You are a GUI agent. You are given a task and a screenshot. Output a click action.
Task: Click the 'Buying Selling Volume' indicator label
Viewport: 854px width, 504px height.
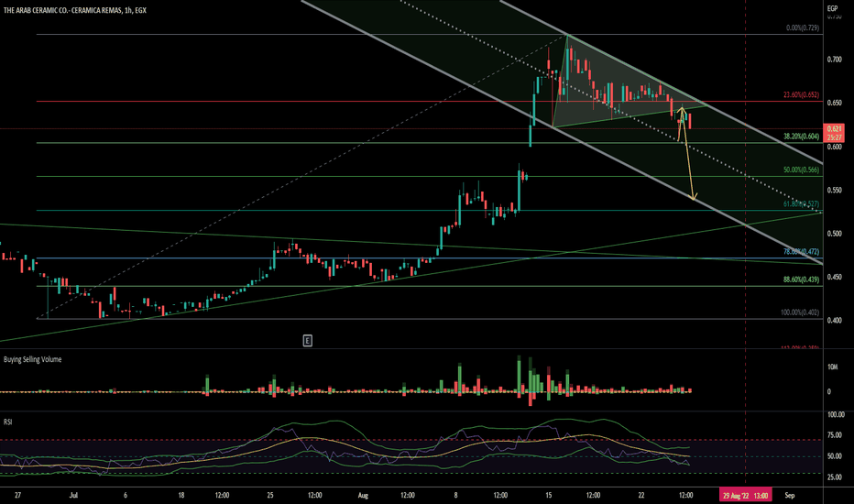33,359
